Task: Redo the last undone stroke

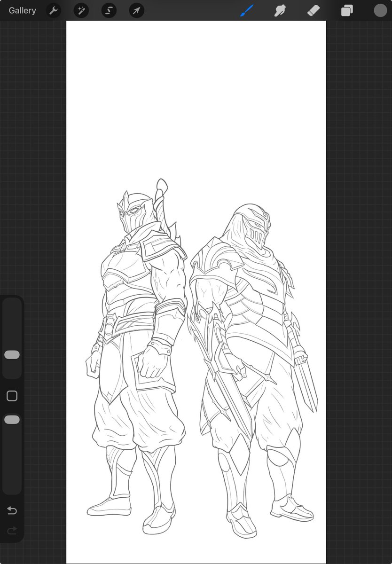Action: 12,531
